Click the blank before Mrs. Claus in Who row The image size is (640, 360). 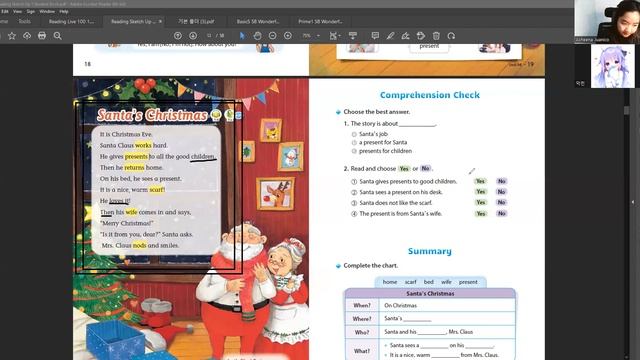point(432,332)
